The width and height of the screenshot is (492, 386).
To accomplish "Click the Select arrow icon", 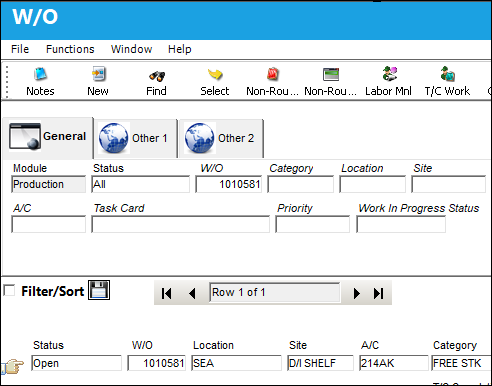I will (215, 75).
